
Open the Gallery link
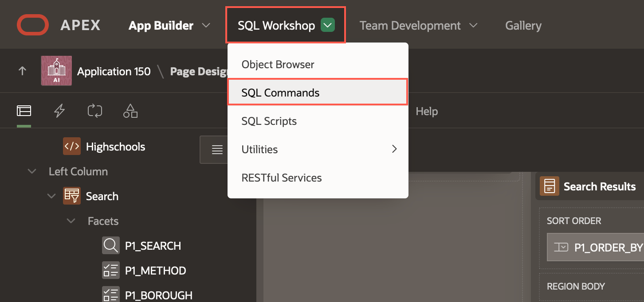pos(523,26)
